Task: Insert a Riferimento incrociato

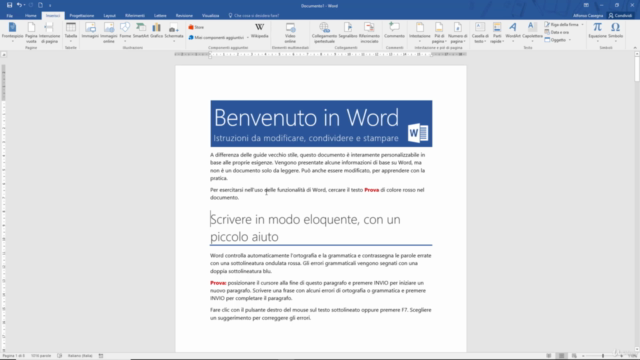Action: pos(369,33)
